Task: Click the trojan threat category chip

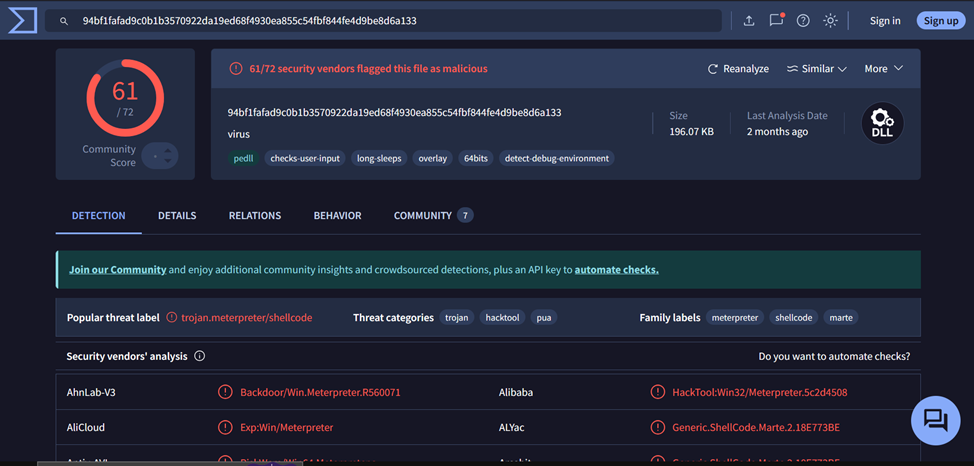Action: pyautogui.click(x=457, y=318)
